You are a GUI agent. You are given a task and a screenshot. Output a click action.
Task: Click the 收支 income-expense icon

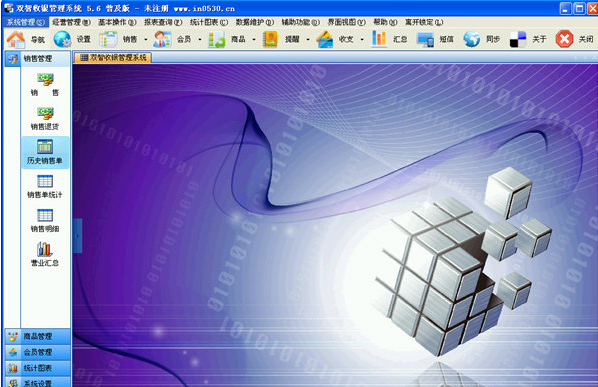tap(325, 39)
